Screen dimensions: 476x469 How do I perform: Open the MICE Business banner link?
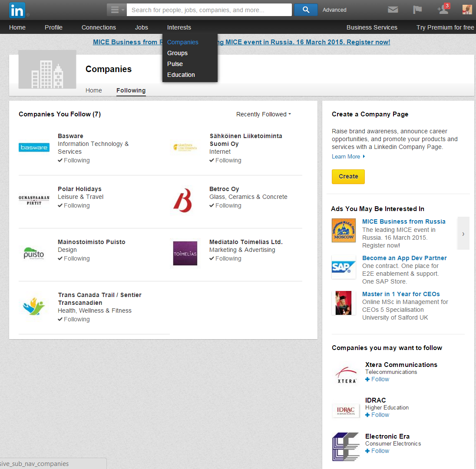click(x=241, y=42)
